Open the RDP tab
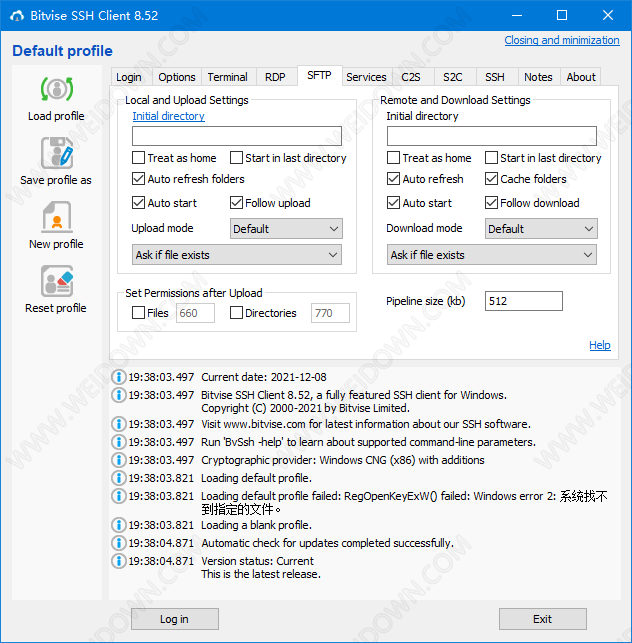632x643 pixels. [x=275, y=77]
